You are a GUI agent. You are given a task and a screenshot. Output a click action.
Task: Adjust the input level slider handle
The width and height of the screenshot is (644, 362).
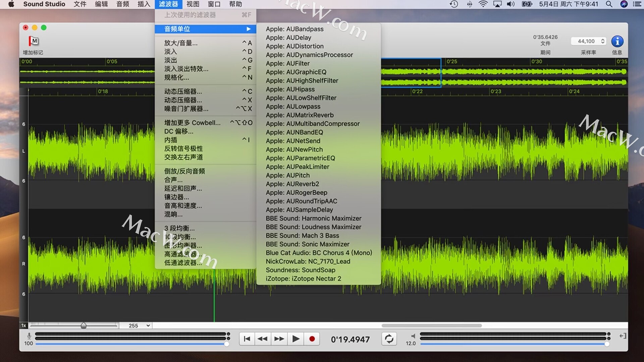[227, 344]
